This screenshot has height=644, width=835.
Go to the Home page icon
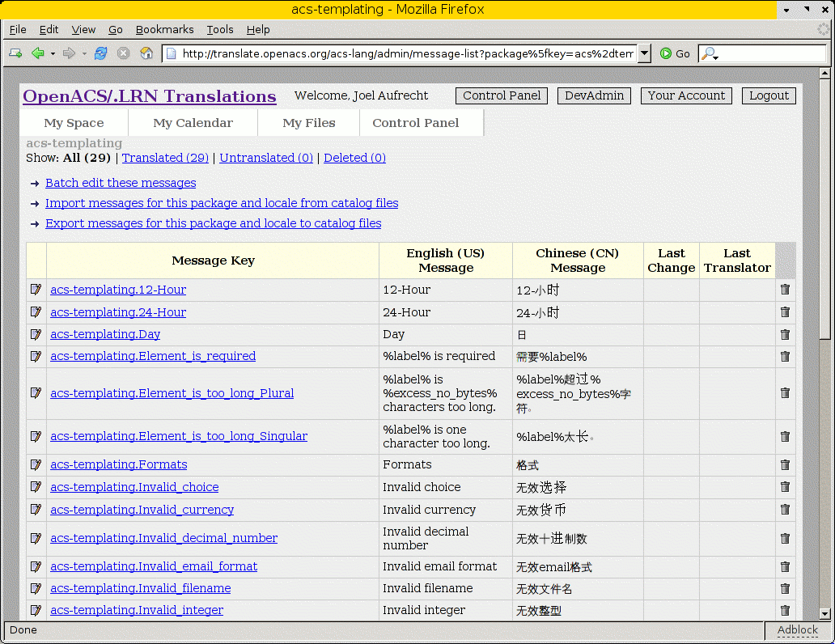[x=146, y=53]
